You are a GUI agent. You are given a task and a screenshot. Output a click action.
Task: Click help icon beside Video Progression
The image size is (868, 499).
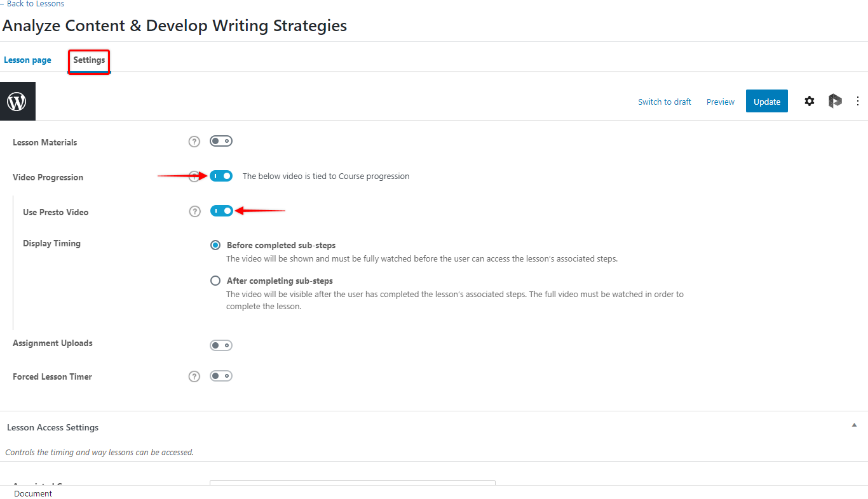194,176
